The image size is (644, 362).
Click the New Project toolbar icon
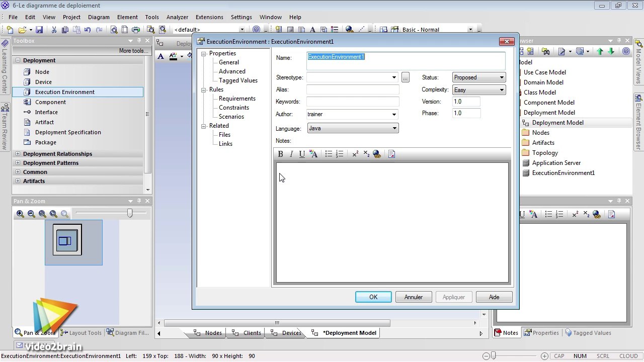point(10,30)
